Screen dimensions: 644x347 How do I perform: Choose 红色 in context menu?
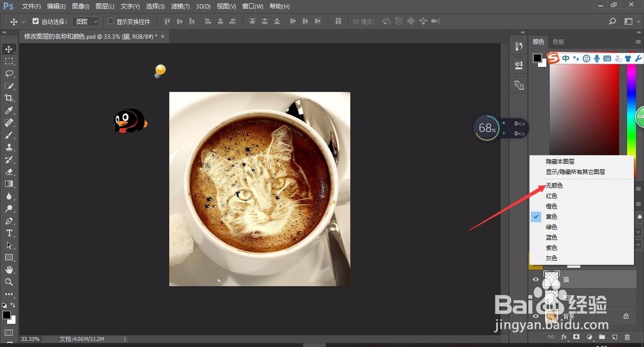pos(552,196)
